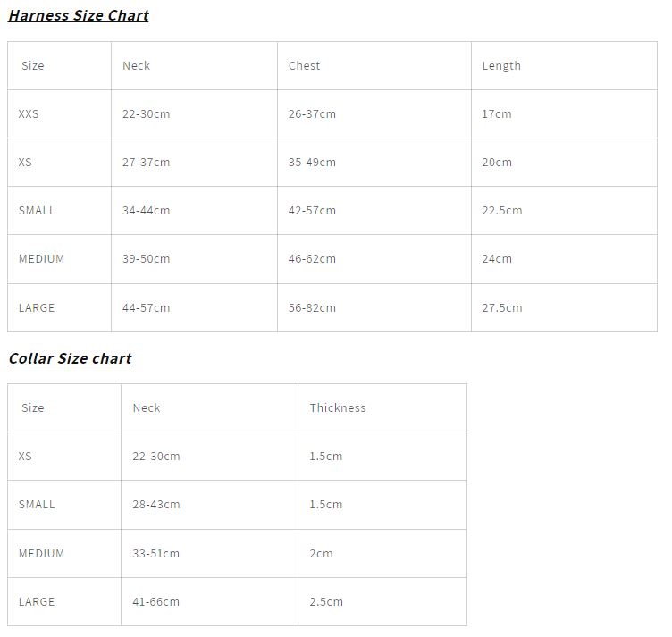The width and height of the screenshot is (672, 637).
Task: Click the 27.5cm length cell
Action: tap(502, 308)
